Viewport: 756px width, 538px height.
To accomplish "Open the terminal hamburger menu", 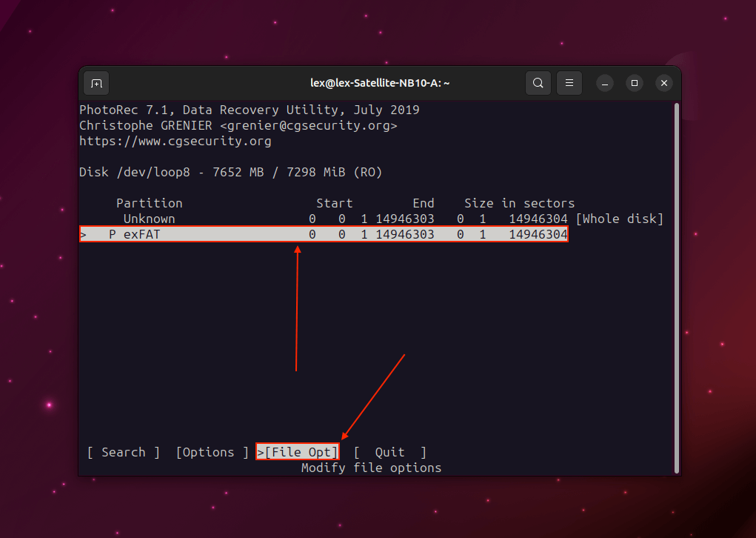I will (569, 83).
